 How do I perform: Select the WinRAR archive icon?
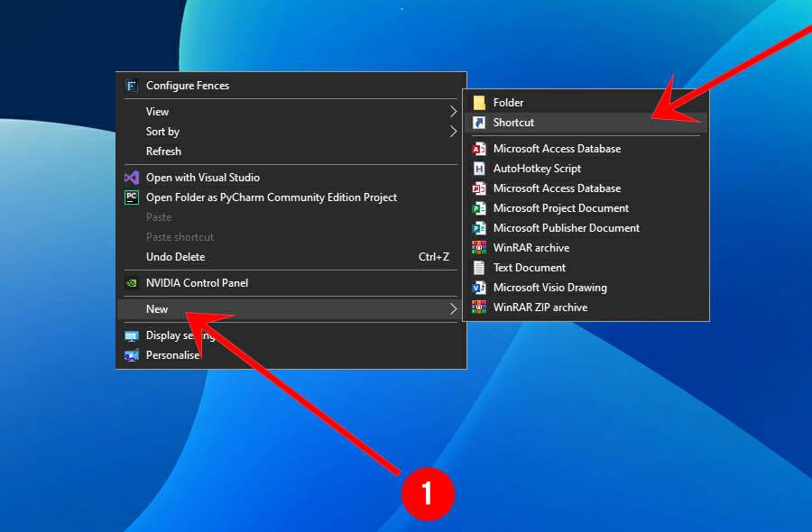pos(478,248)
